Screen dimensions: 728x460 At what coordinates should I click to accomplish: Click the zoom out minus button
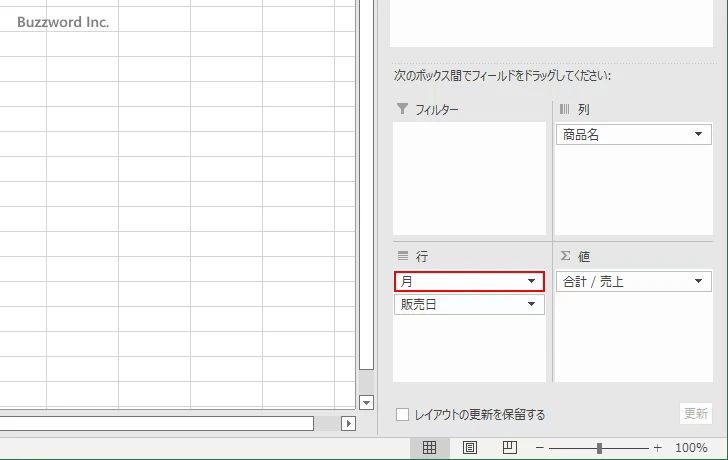(x=540, y=448)
